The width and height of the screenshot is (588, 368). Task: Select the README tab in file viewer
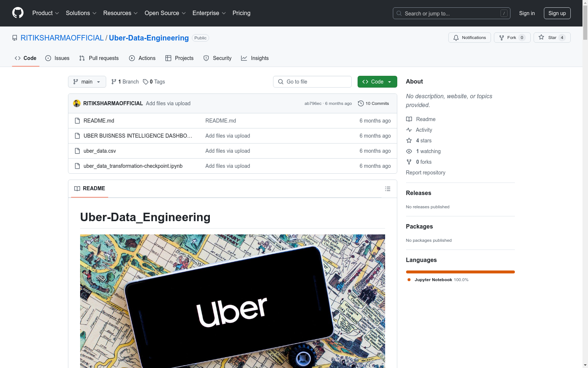[90, 188]
